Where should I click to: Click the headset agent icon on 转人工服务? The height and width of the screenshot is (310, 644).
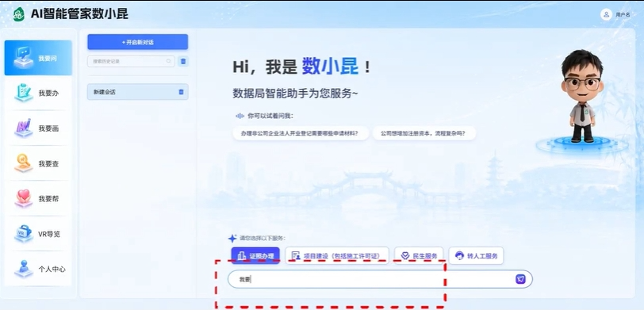coord(459,256)
